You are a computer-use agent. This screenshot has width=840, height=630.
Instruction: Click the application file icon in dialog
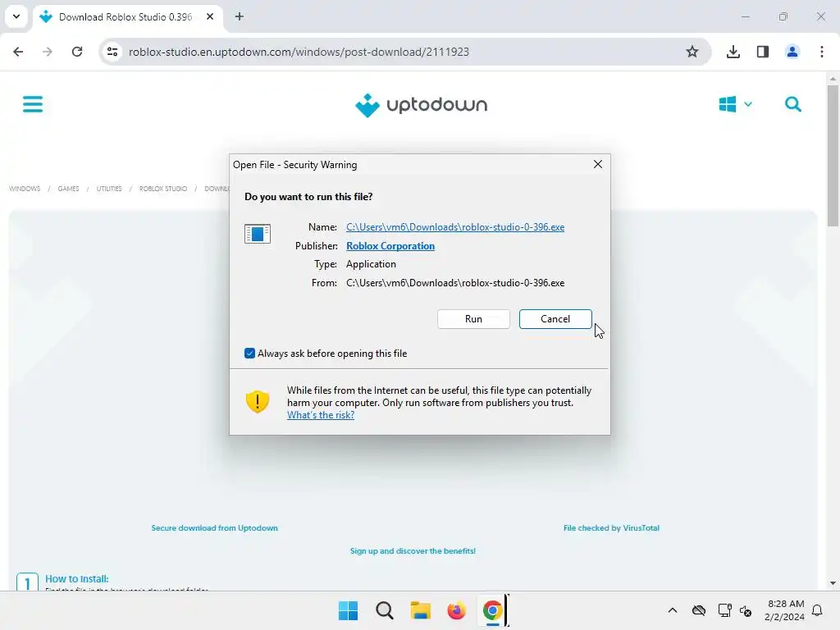pos(257,233)
